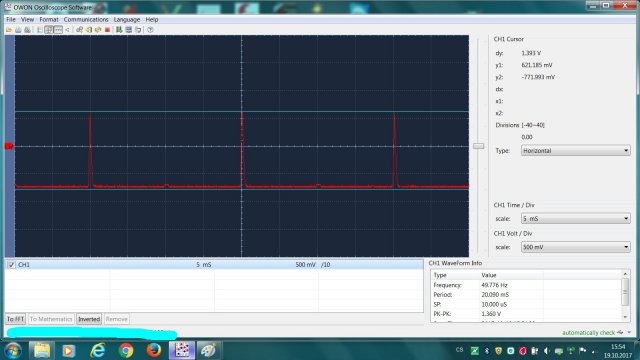Open the Language menu
The image size is (640, 360).
point(127,20)
